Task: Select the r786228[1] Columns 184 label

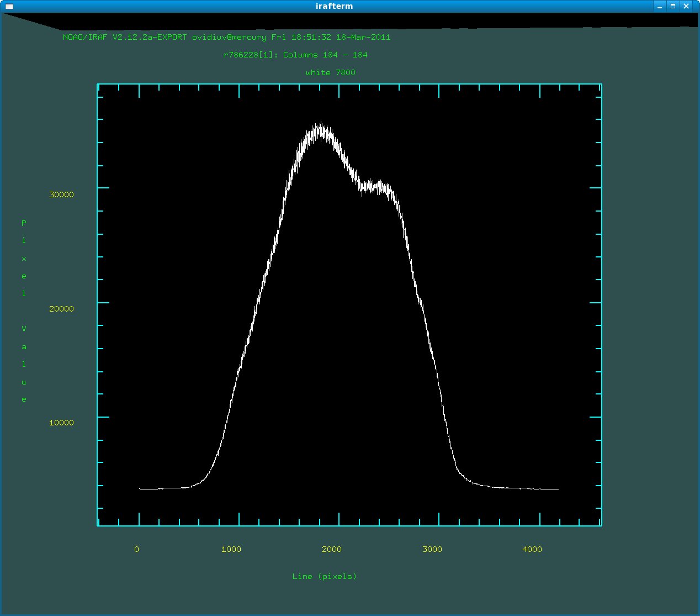Action: click(295, 55)
